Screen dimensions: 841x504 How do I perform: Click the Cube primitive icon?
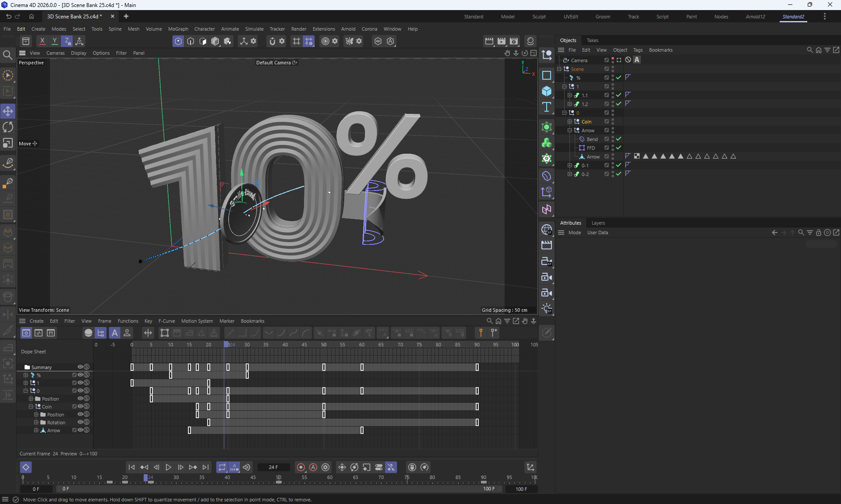coord(547,91)
